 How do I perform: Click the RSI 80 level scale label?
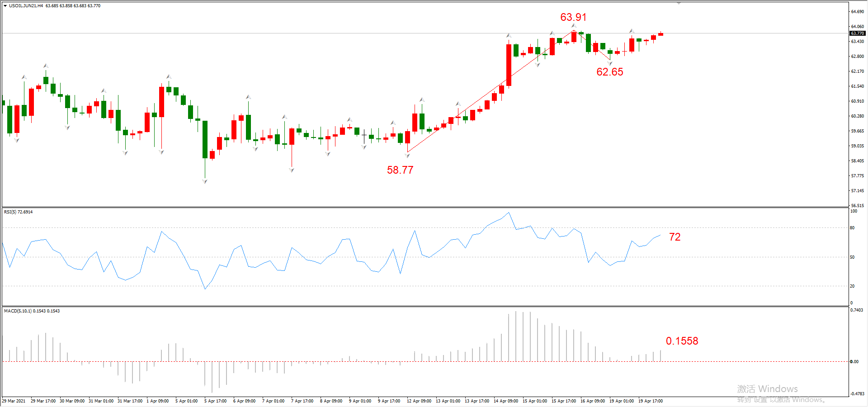pos(852,228)
